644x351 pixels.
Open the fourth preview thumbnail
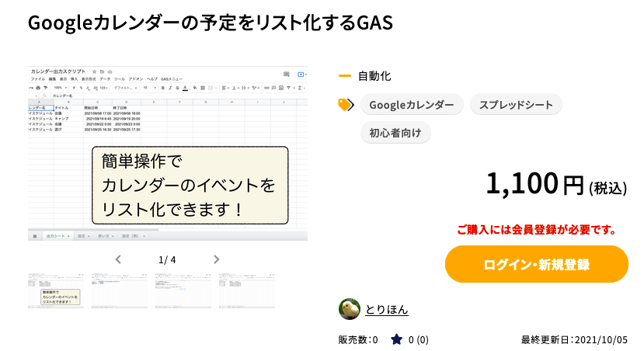(247, 290)
